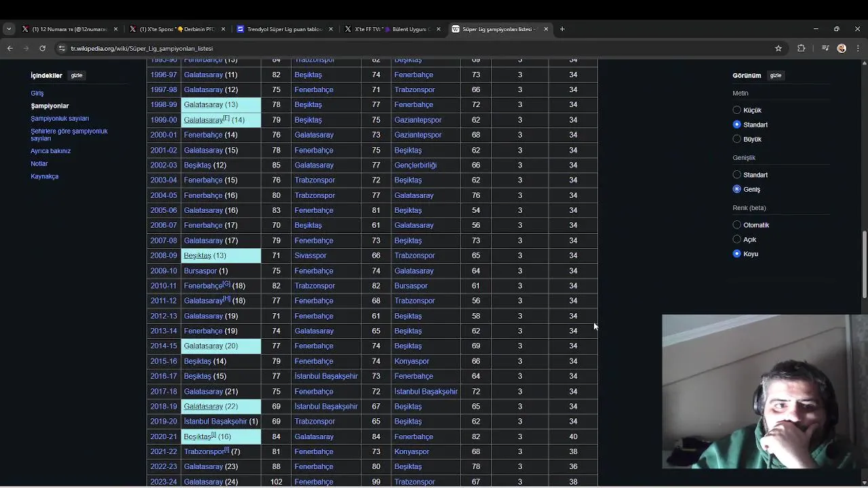
Task: Open footnote G next to Fenerbahçe 2010-11
Action: (226, 284)
